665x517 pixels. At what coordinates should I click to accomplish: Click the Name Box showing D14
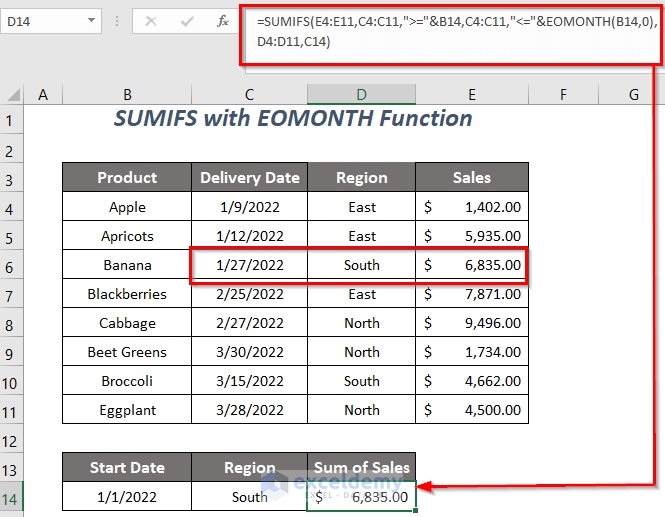[40, 21]
